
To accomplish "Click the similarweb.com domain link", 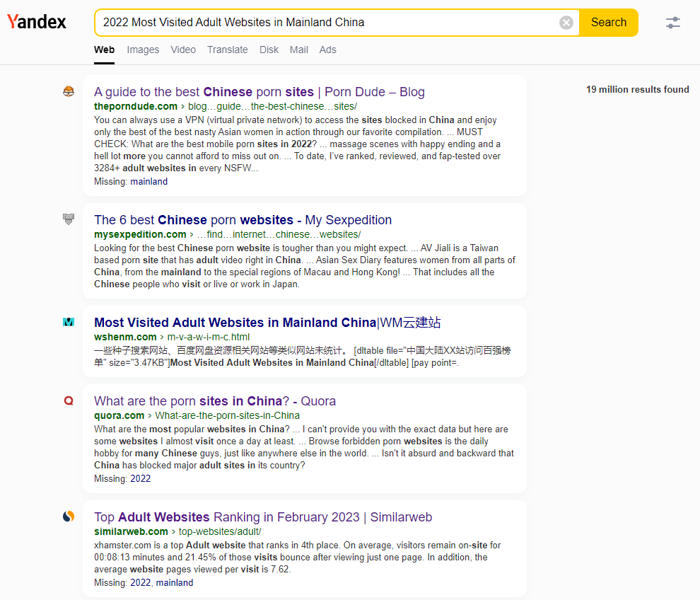I will tap(131, 531).
